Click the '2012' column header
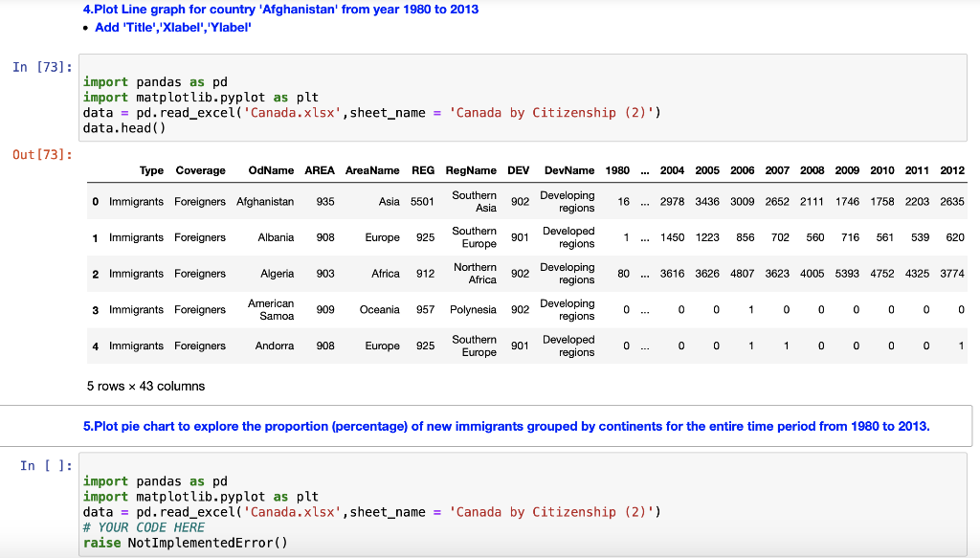 (x=952, y=170)
